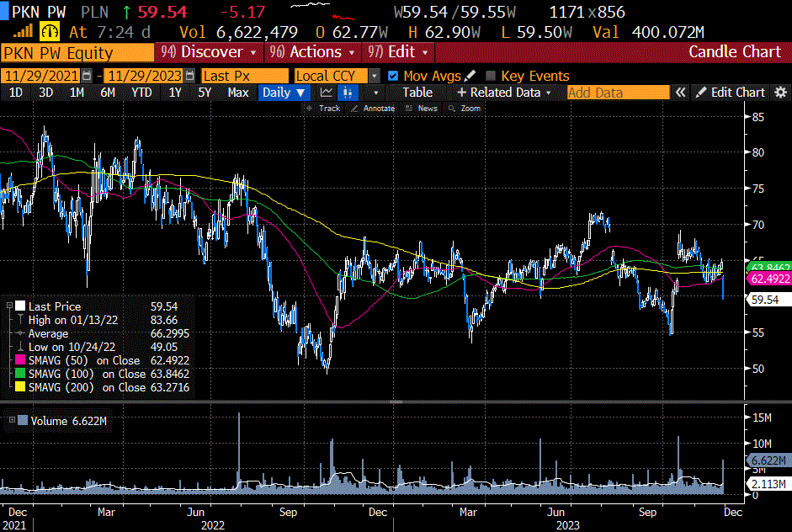Click the pencil icon beside Mov Avgs
The height and width of the screenshot is (532, 792).
point(470,76)
